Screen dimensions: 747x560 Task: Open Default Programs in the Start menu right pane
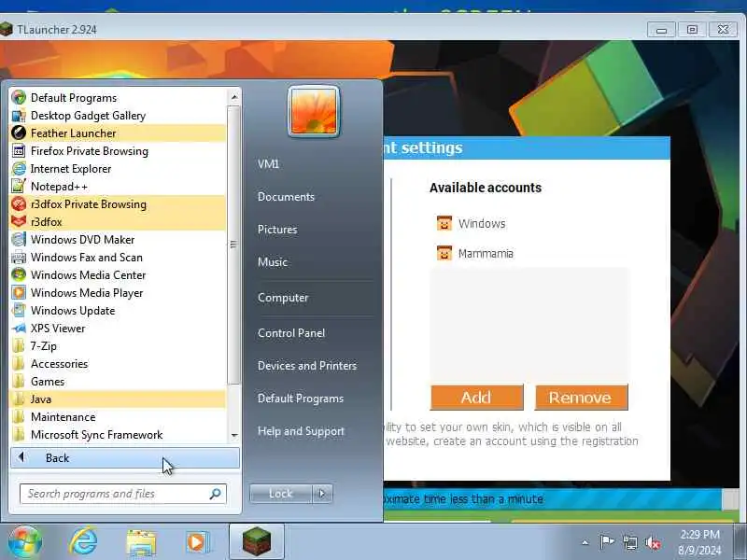300,399
